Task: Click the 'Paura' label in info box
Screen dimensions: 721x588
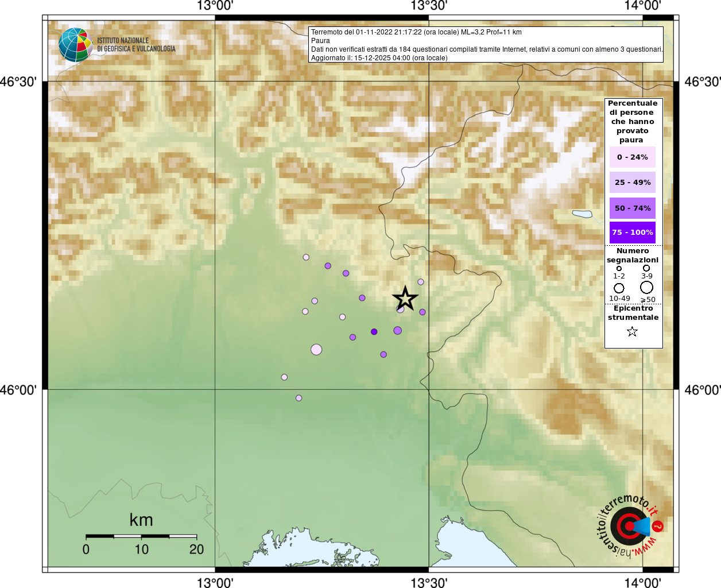Action: pyautogui.click(x=320, y=41)
